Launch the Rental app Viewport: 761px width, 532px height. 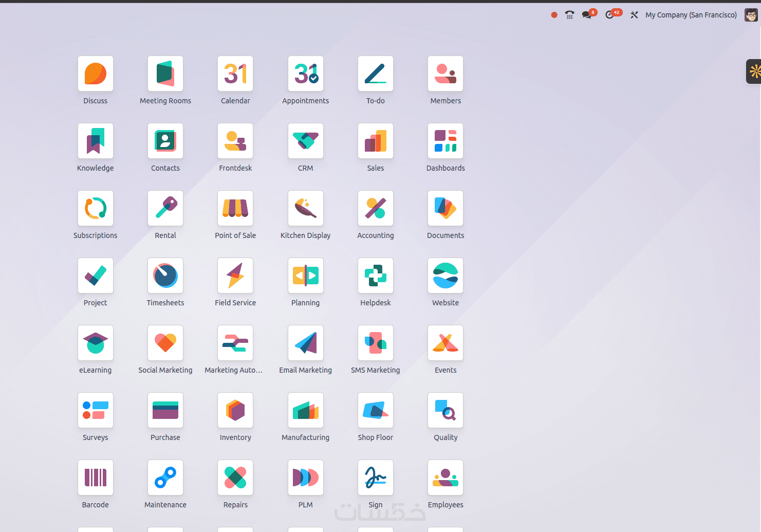pyautogui.click(x=165, y=208)
